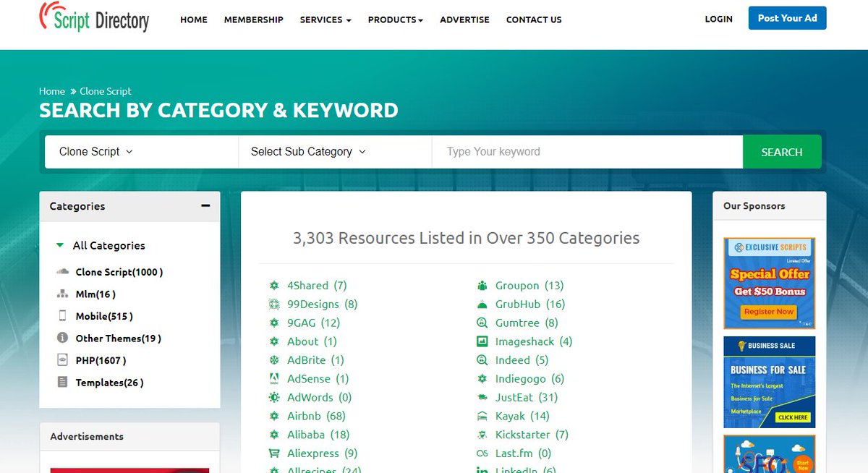Click the green Search button

(782, 152)
